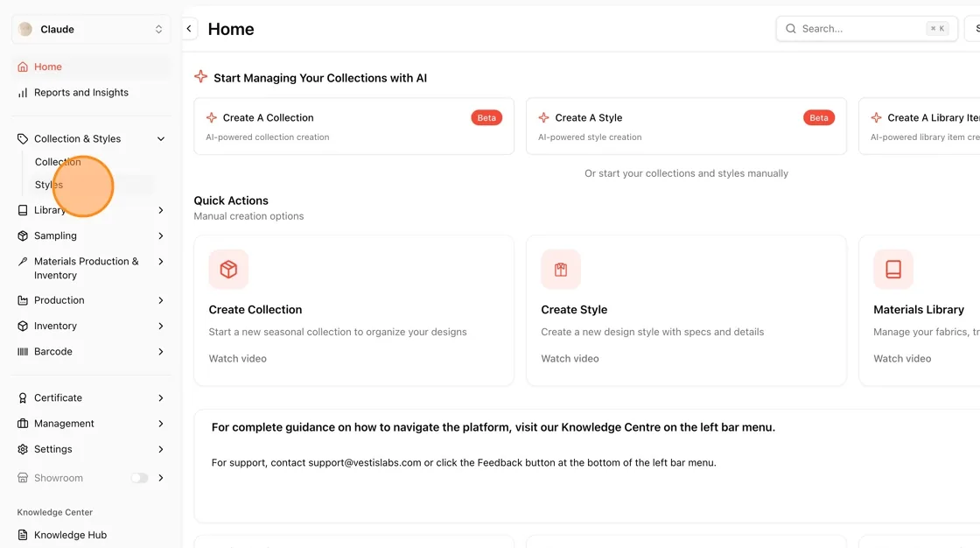Watch video under Create Collection
Image resolution: width=980 pixels, height=548 pixels.
237,358
